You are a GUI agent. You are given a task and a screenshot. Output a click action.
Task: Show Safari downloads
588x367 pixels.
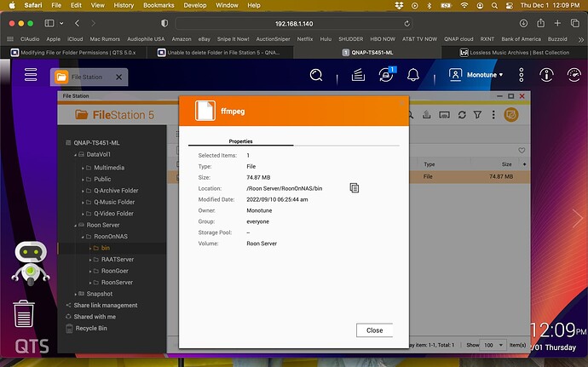pyautogui.click(x=523, y=23)
